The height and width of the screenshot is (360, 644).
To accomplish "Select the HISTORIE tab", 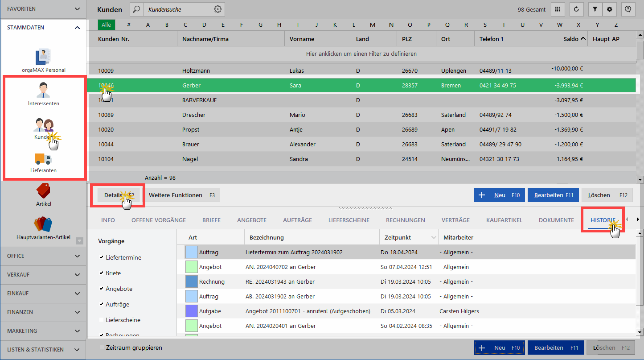I will (603, 220).
